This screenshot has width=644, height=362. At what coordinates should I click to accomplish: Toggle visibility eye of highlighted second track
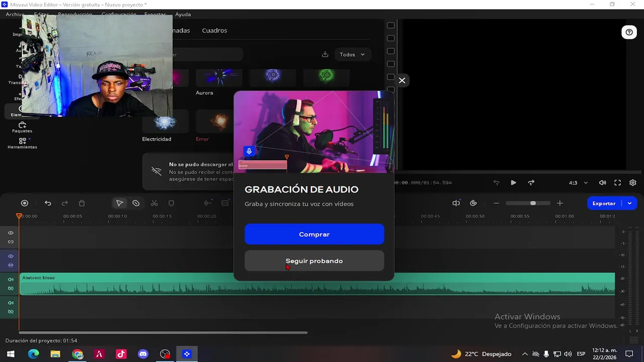click(11, 256)
